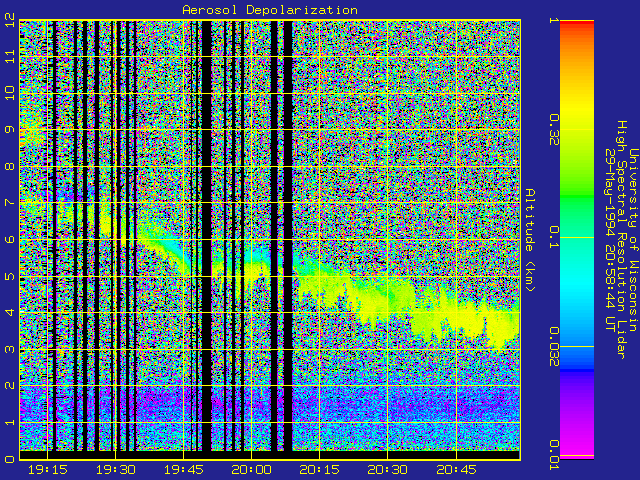Click the altitude label 11
This screenshot has width=640, height=480.
pos(10,56)
